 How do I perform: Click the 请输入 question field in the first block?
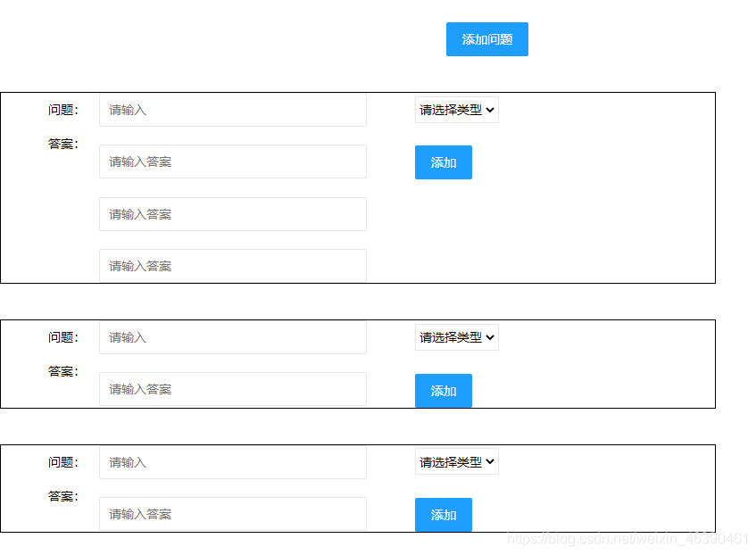click(232, 109)
